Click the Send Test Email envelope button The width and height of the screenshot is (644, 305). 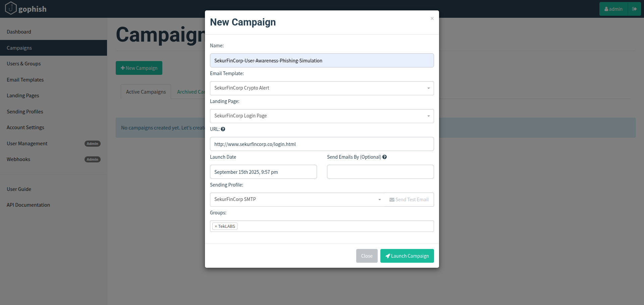pos(409,200)
